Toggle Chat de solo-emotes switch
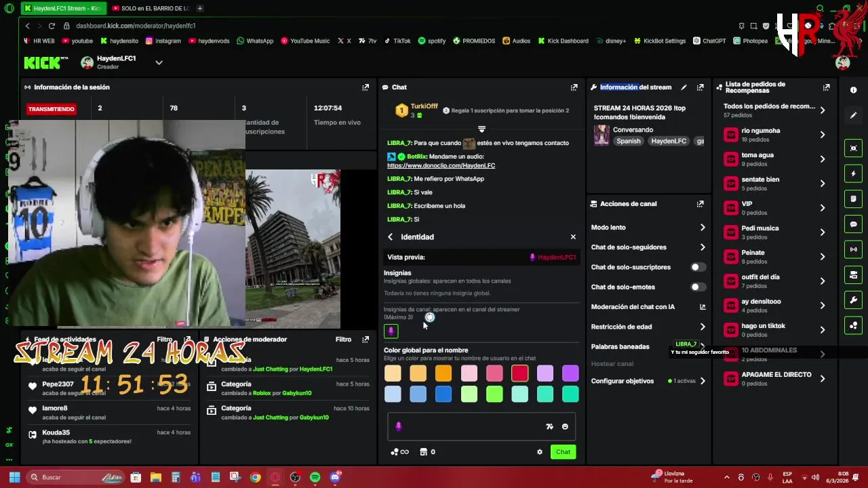Image resolution: width=868 pixels, height=488 pixels. tap(698, 287)
